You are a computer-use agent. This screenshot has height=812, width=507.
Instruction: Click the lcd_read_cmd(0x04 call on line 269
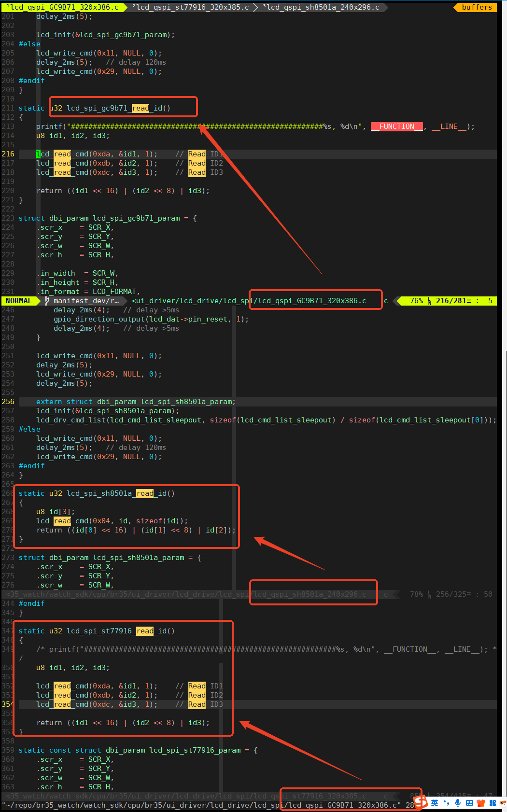click(112, 521)
